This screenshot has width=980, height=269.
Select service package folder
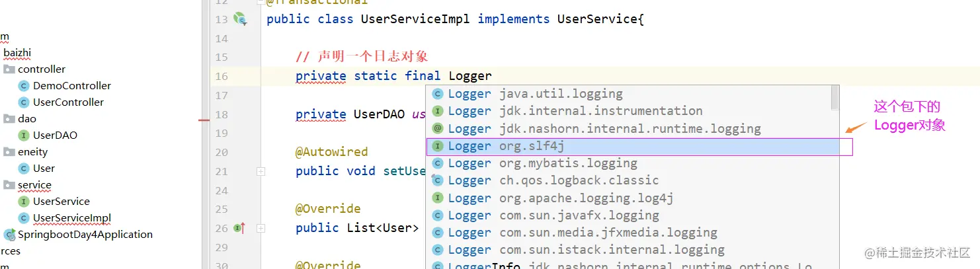click(x=34, y=185)
